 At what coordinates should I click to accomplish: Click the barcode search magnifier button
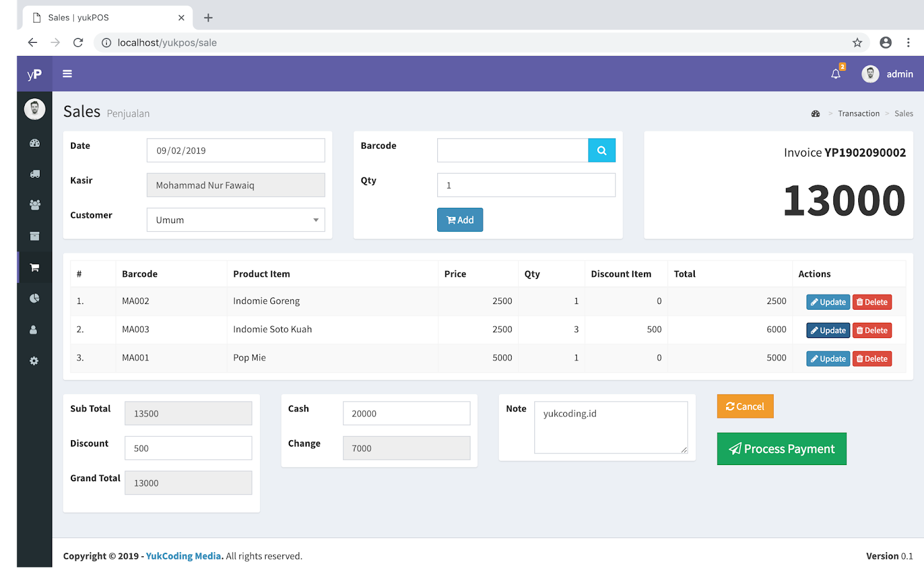[602, 150]
